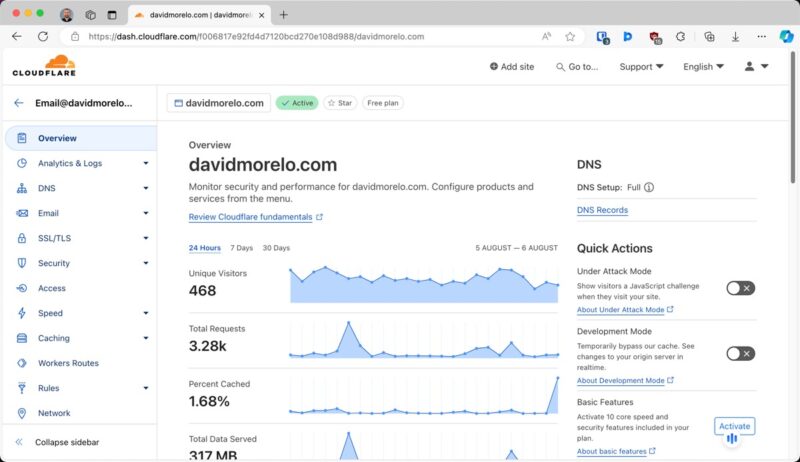
Task: Click the Caching icon in the sidebar
Action: 21,338
